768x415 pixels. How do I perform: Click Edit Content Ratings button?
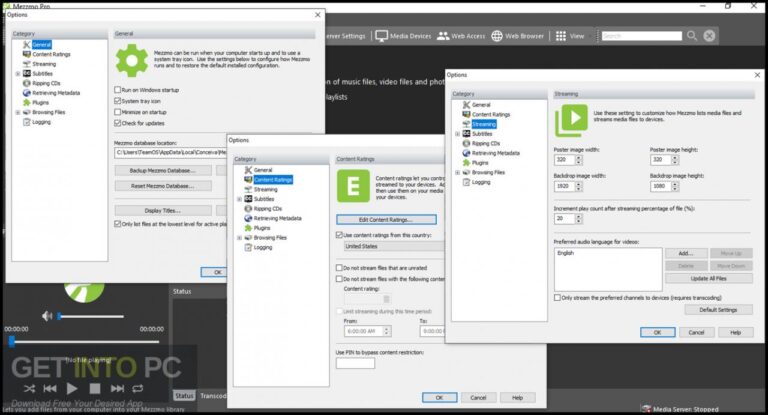(386, 220)
